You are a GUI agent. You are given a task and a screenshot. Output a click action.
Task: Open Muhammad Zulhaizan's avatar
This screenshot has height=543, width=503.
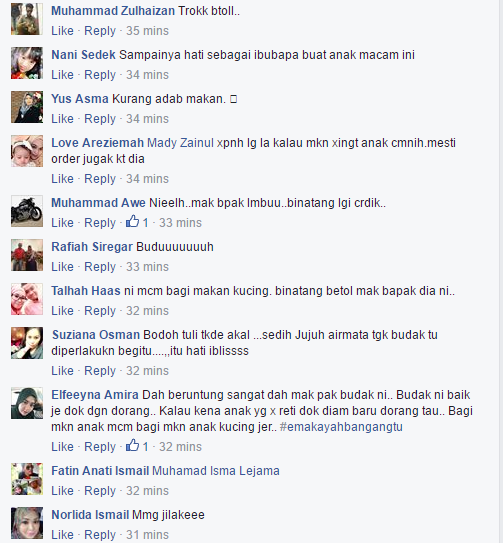pos(27,19)
